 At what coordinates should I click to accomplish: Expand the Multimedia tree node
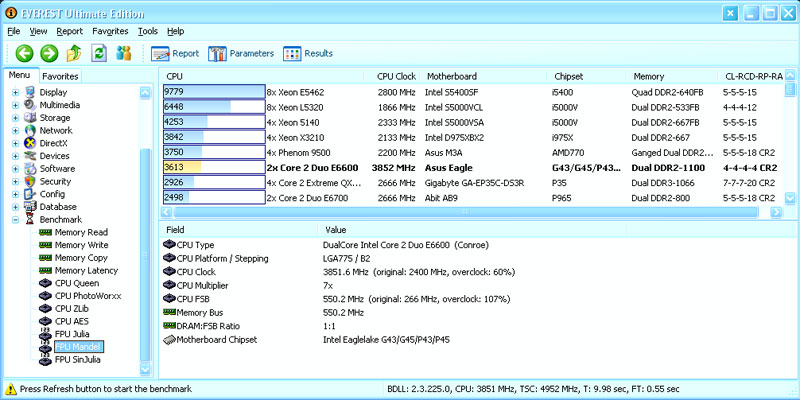pos(15,105)
